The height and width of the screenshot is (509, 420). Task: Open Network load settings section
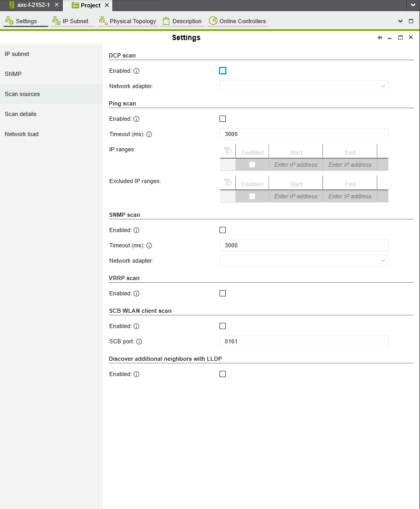pos(22,134)
